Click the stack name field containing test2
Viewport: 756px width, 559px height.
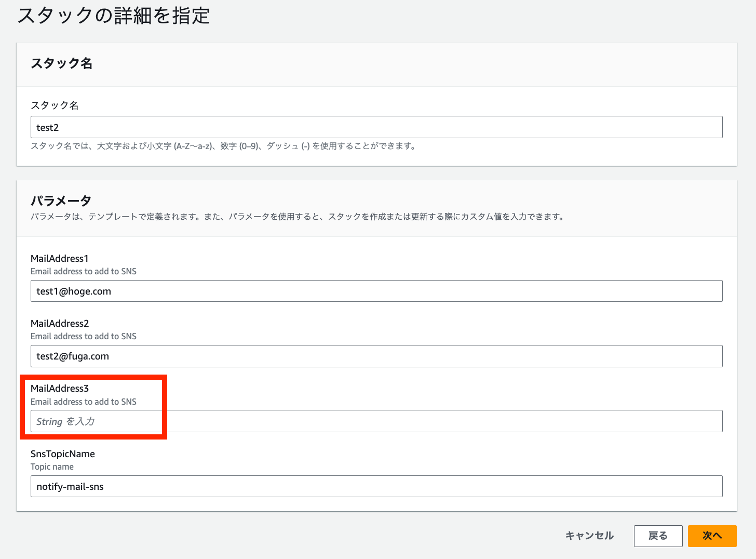click(376, 127)
